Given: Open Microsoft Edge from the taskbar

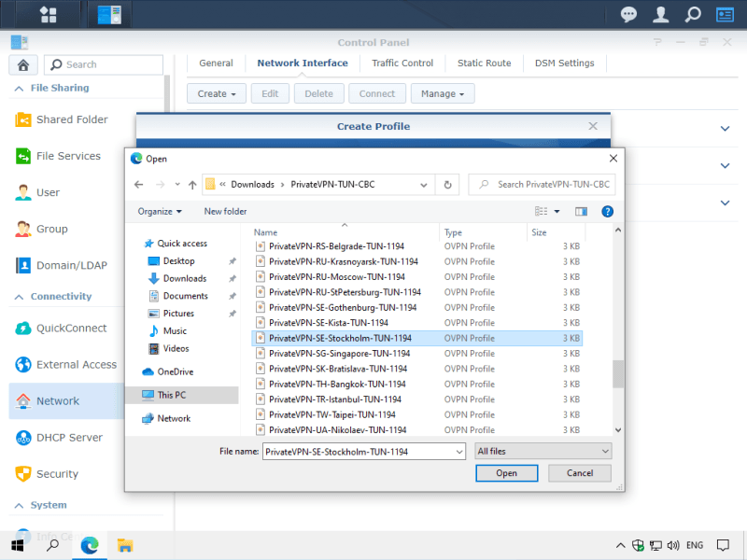Looking at the screenshot, I should (90, 545).
